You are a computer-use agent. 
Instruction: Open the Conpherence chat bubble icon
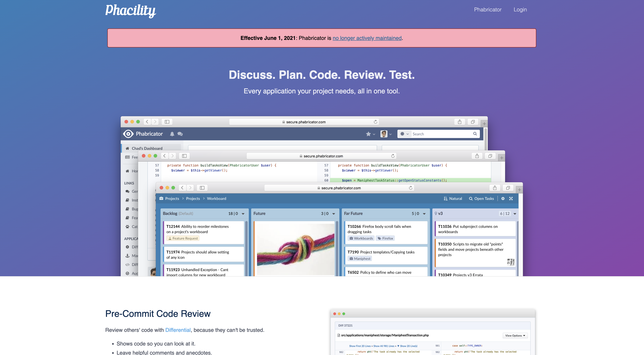tap(180, 134)
